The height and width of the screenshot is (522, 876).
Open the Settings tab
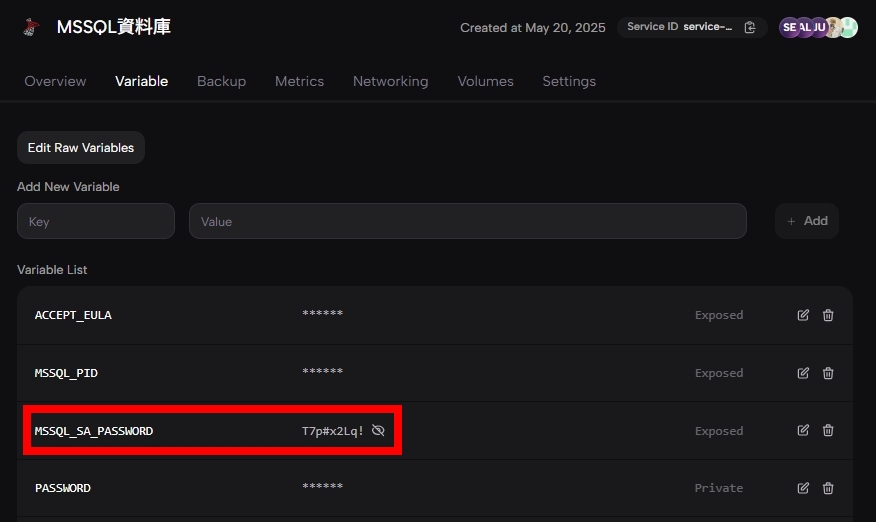569,81
